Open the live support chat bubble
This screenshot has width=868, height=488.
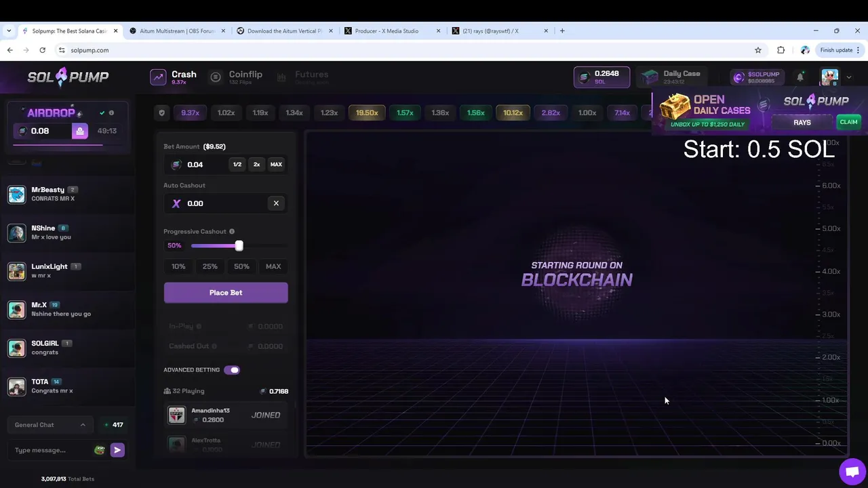852,472
